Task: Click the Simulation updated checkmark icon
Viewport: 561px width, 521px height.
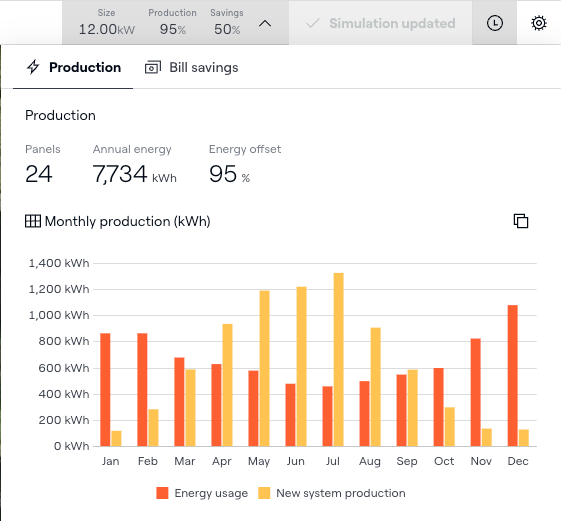Action: tap(313, 24)
